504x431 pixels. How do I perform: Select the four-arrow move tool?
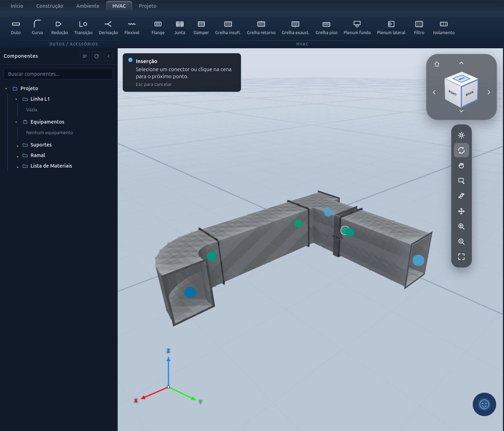(x=461, y=211)
